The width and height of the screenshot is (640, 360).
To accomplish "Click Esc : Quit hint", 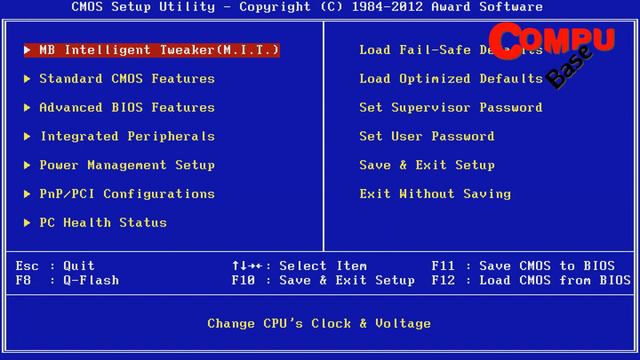I will 55,266.
